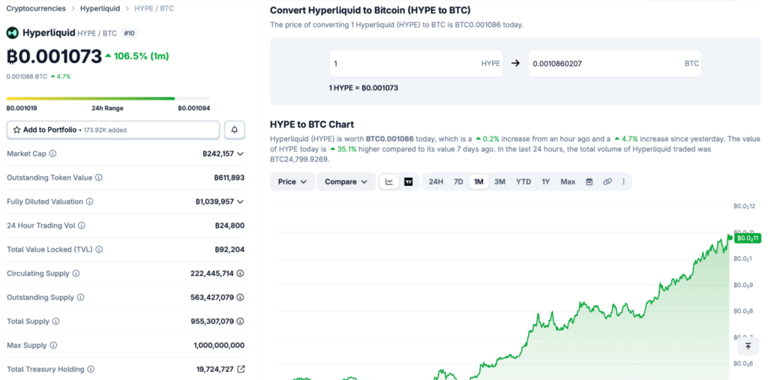Click info icon right of 955,307,079

[x=240, y=321]
